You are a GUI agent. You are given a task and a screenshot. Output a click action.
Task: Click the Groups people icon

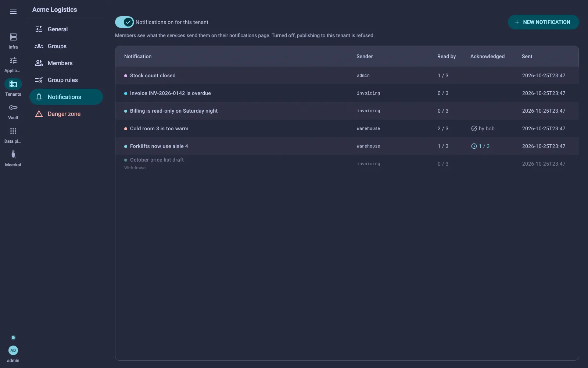39,46
